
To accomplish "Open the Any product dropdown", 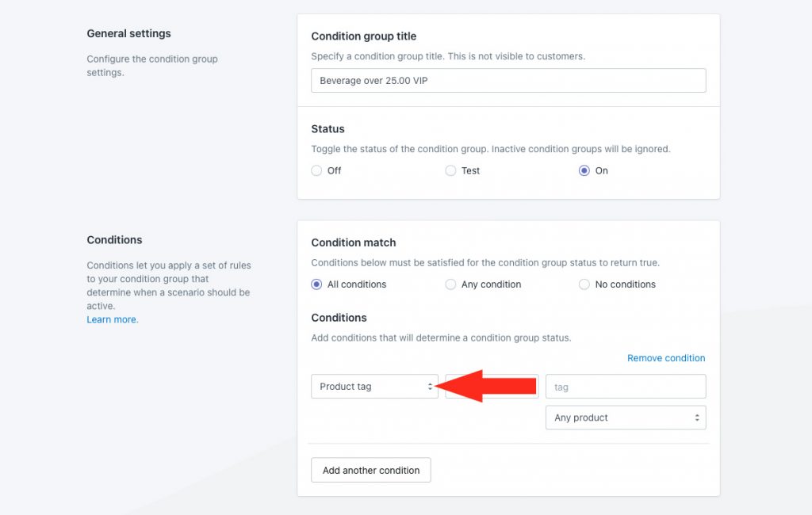I will pyautogui.click(x=626, y=418).
